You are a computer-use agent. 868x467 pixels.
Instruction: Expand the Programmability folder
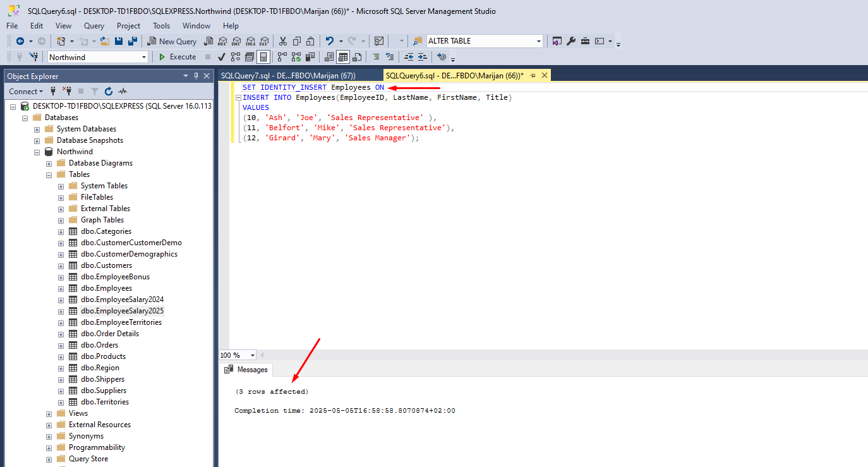[49, 447]
